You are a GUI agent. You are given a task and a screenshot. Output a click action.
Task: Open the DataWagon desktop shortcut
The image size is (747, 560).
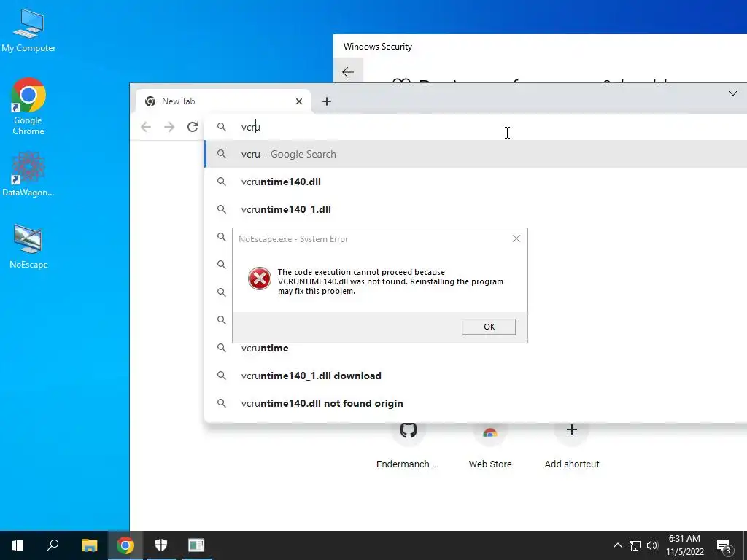point(28,174)
